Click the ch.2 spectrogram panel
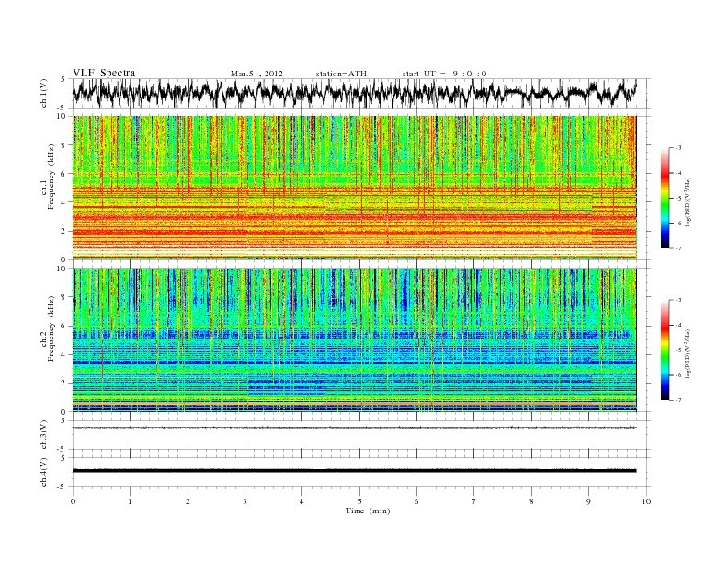This screenshot has height=563, width=728. tap(354, 339)
